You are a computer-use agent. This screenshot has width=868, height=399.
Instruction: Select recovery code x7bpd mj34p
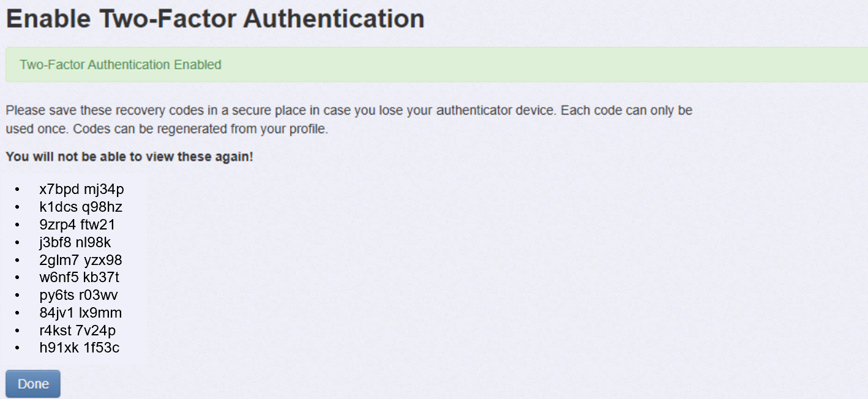[81, 189]
